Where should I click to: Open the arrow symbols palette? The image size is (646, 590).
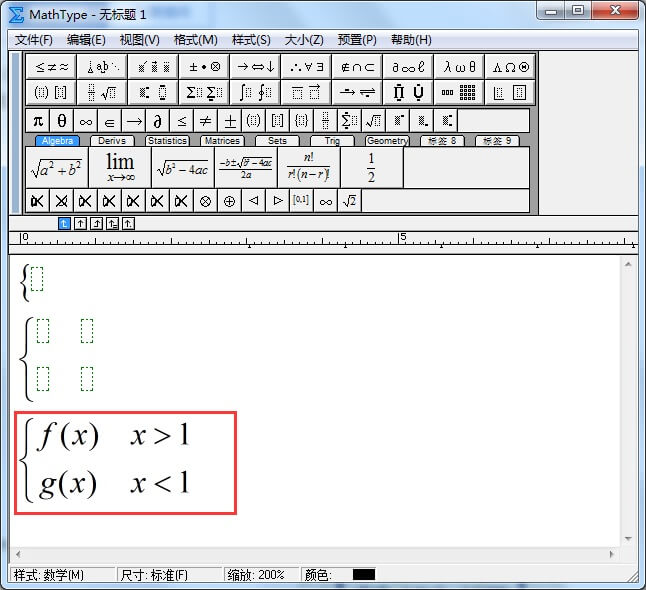[255, 67]
